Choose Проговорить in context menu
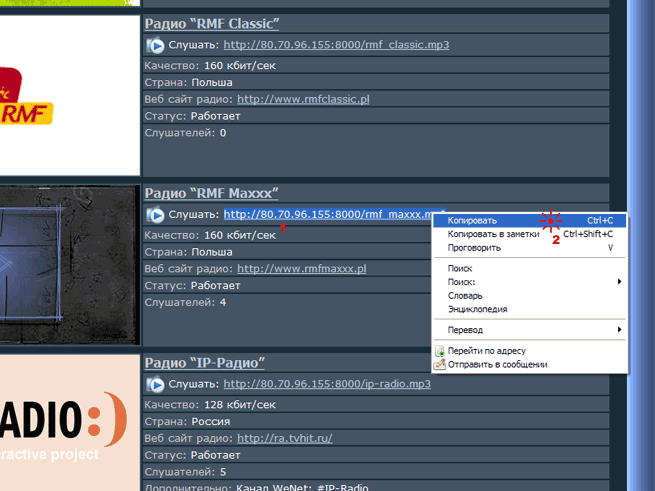 click(529, 248)
